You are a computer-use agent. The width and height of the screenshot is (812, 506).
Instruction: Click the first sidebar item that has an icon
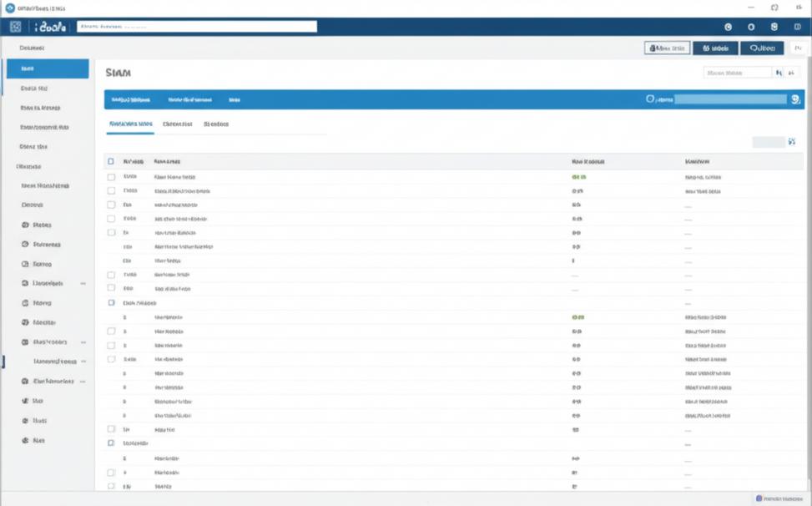(x=26, y=225)
